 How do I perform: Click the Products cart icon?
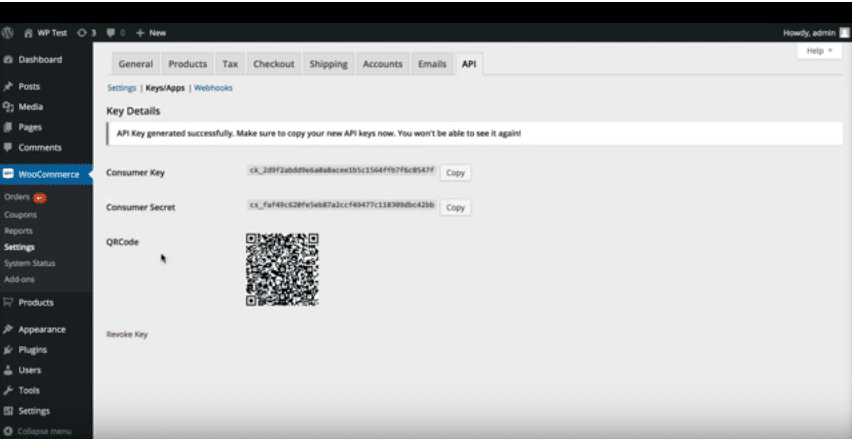point(8,302)
